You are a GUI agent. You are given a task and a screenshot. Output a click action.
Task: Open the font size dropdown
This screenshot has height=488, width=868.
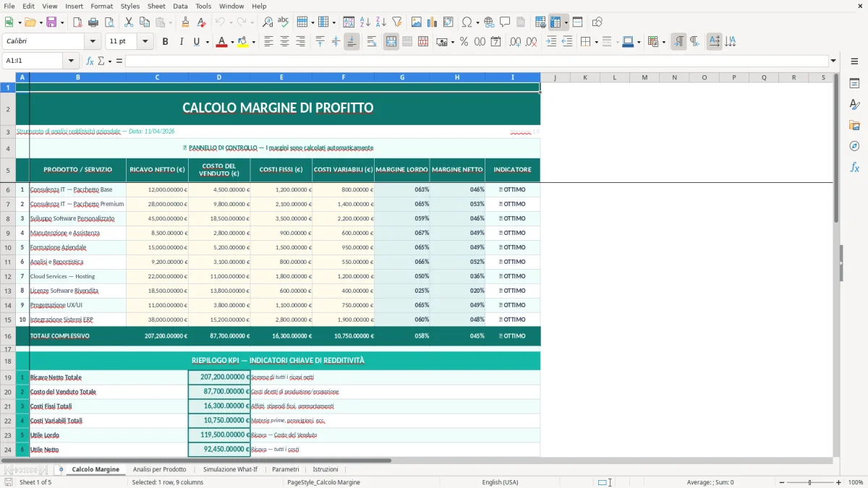tap(145, 42)
